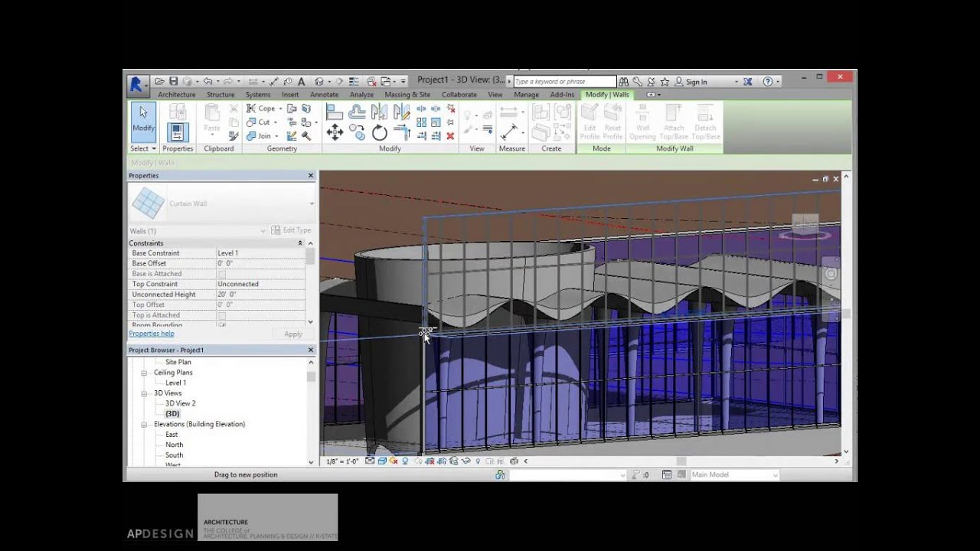
Task: Click the Edit Type button
Action: click(x=291, y=230)
